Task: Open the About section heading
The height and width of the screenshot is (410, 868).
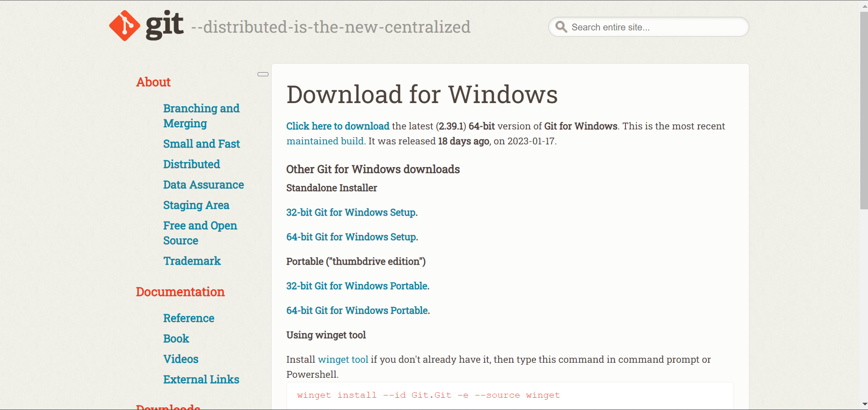Action: [154, 82]
